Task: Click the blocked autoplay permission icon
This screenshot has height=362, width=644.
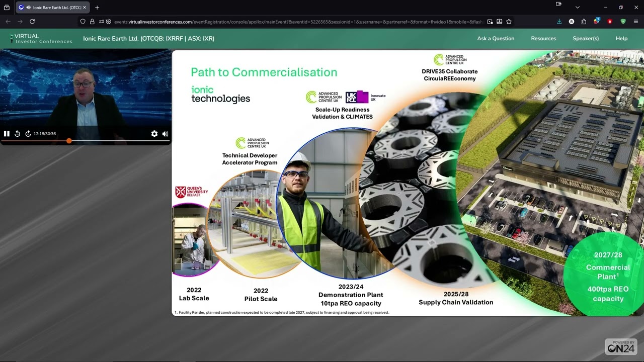Action: (108, 22)
